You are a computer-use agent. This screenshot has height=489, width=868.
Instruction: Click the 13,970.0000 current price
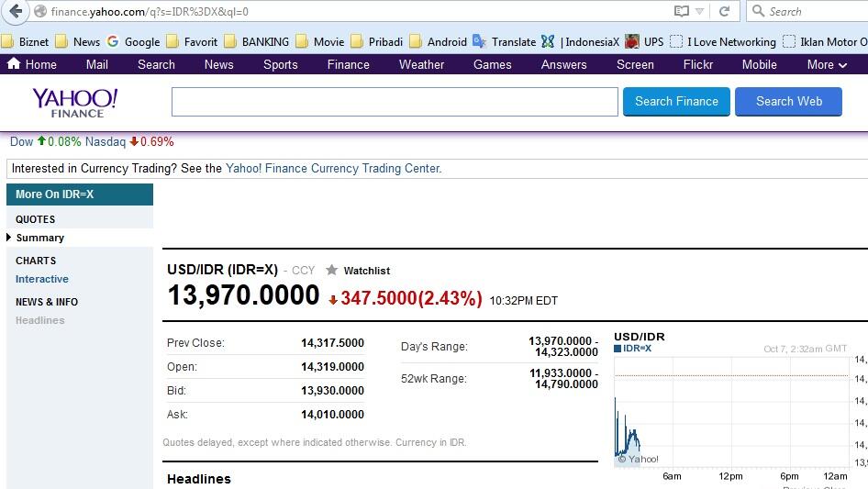click(243, 295)
